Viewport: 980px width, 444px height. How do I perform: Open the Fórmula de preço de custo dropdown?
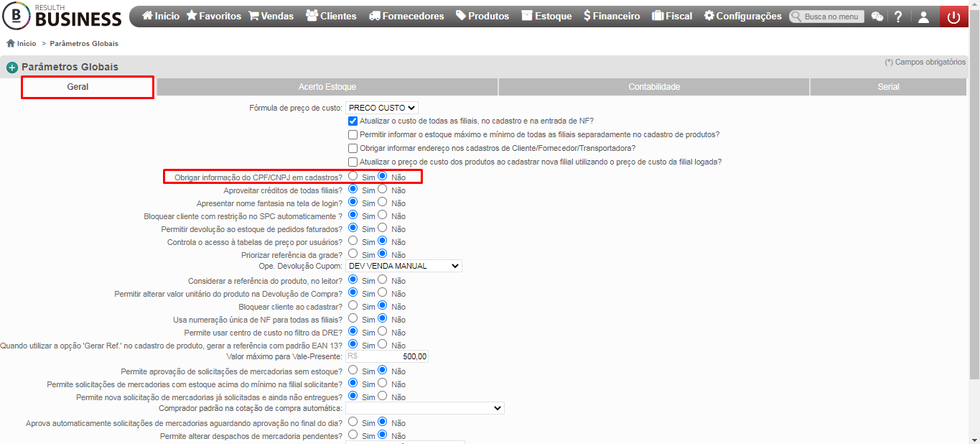click(382, 108)
